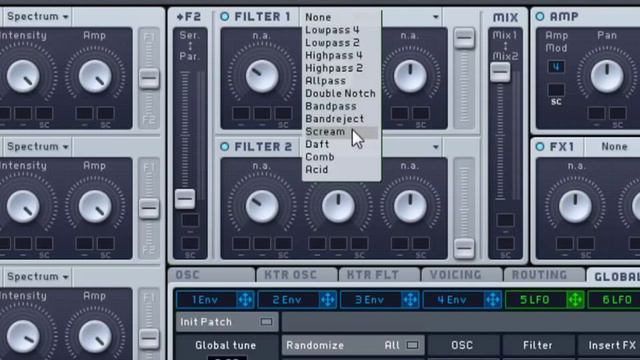Switch to the KTR OSC tab
Image resolution: width=640 pixels, height=360 pixels.
click(297, 275)
